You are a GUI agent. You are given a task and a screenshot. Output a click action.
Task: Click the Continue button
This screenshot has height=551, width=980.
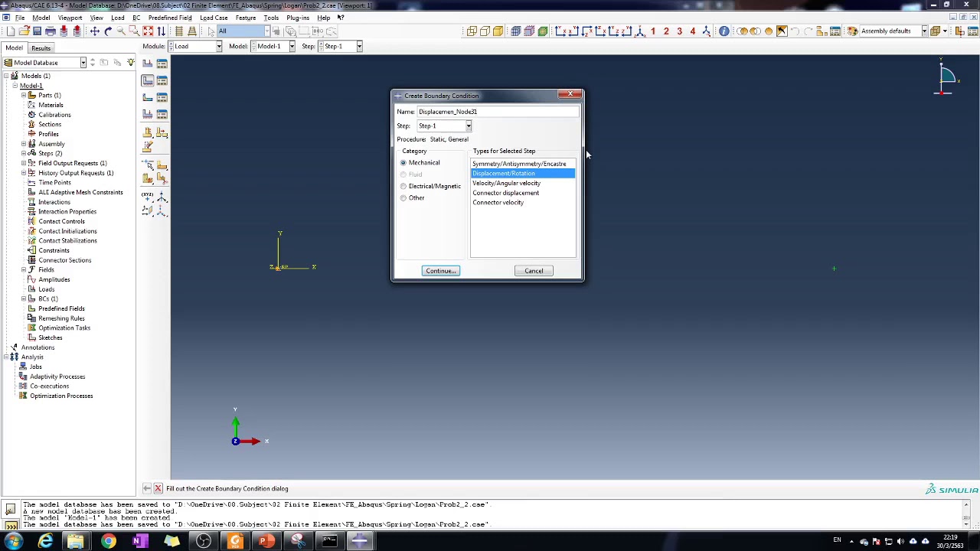click(441, 271)
